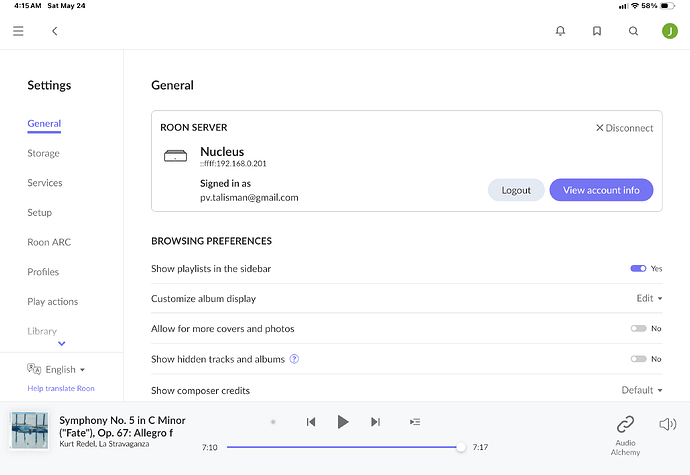Open Show composer credits Default dropdown
690x475 pixels.
642,390
